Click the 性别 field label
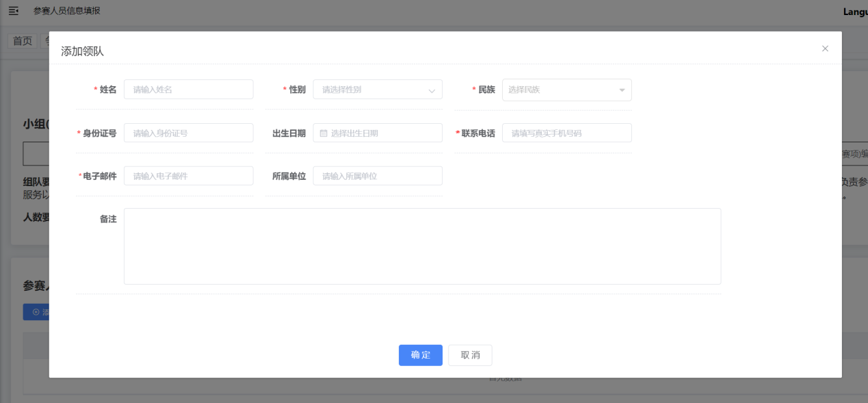Image resolution: width=868 pixels, height=403 pixels. coord(298,90)
